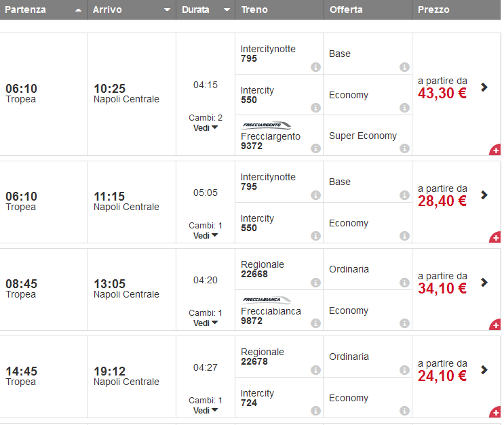
Task: Choose the 34,10 € fare
Action: tap(442, 289)
